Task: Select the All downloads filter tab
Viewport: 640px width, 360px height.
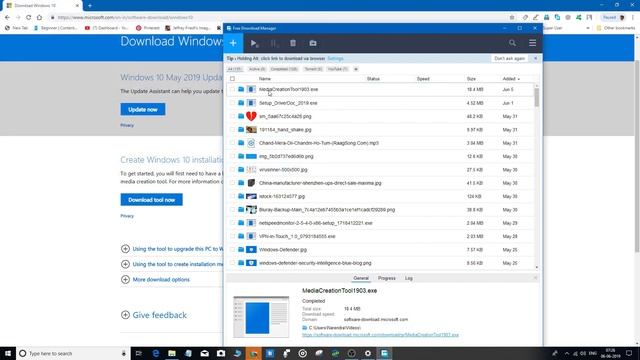Action: click(x=235, y=69)
